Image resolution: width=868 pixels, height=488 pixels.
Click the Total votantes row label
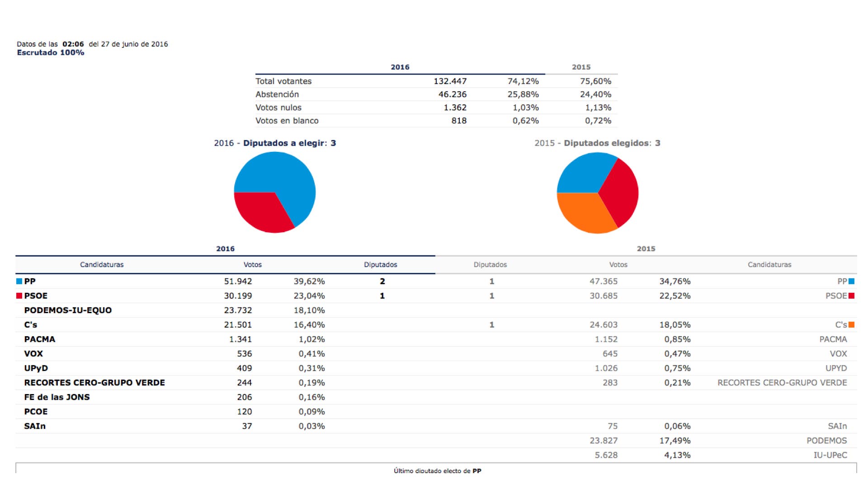(283, 81)
